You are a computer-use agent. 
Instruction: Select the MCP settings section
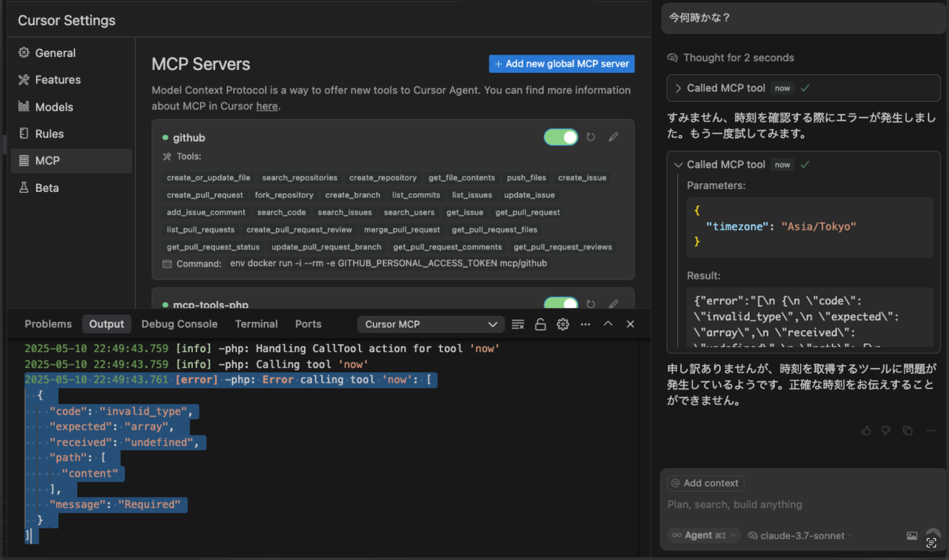(71, 161)
